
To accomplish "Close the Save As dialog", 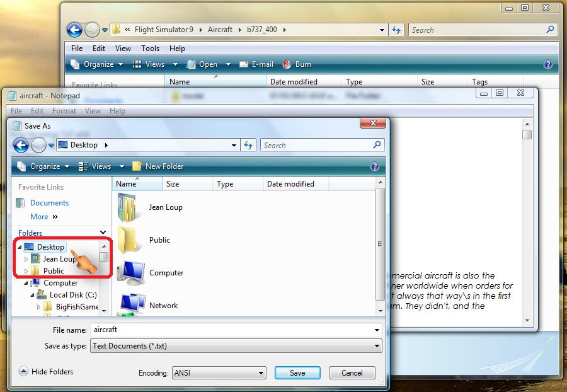I will [373, 124].
